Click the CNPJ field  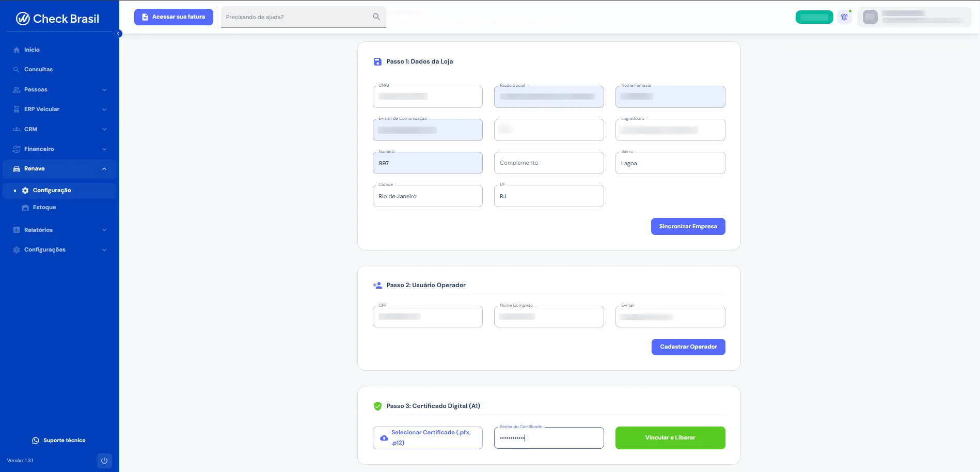point(428,97)
